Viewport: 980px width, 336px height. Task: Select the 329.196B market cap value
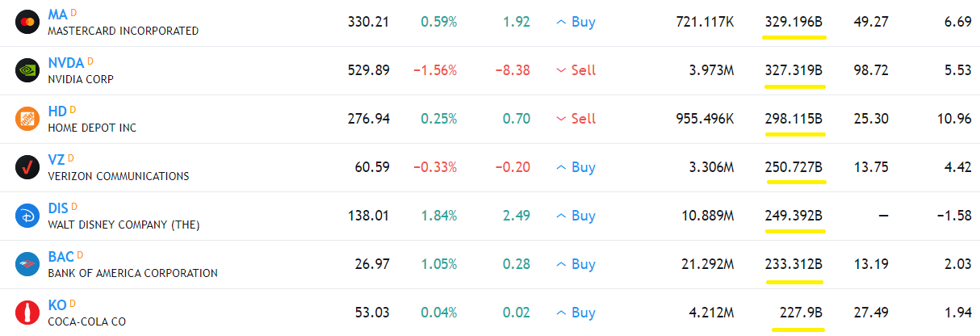794,22
